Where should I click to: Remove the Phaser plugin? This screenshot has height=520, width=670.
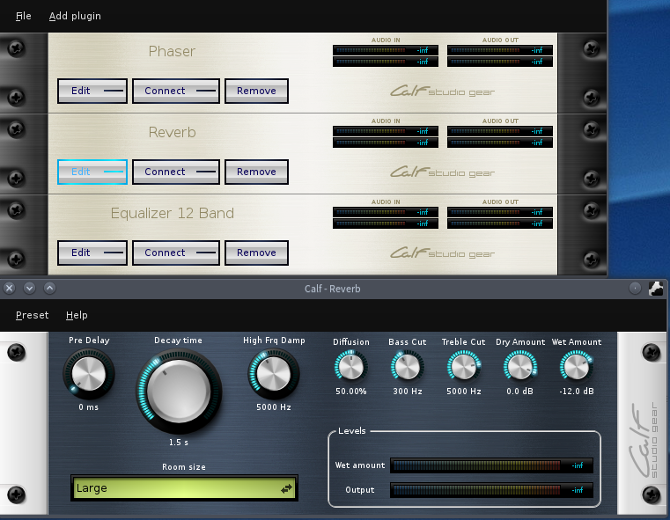coord(256,91)
